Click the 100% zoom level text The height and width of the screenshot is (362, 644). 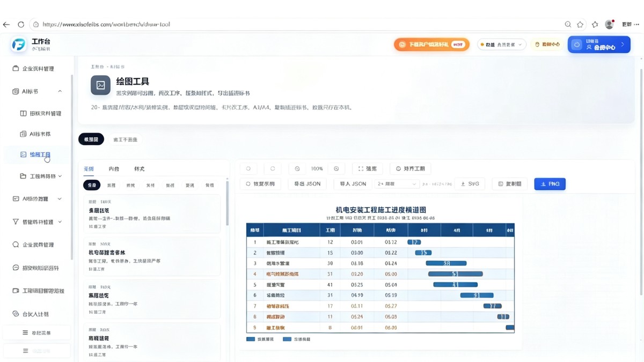(317, 169)
